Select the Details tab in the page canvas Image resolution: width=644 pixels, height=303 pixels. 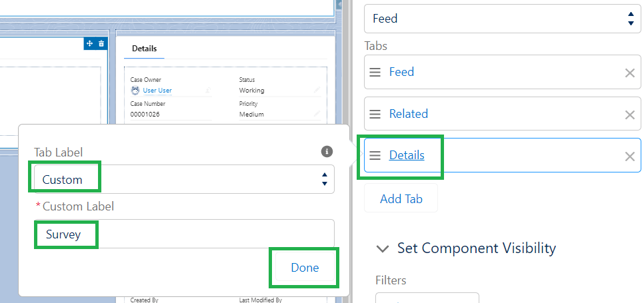pos(144,49)
